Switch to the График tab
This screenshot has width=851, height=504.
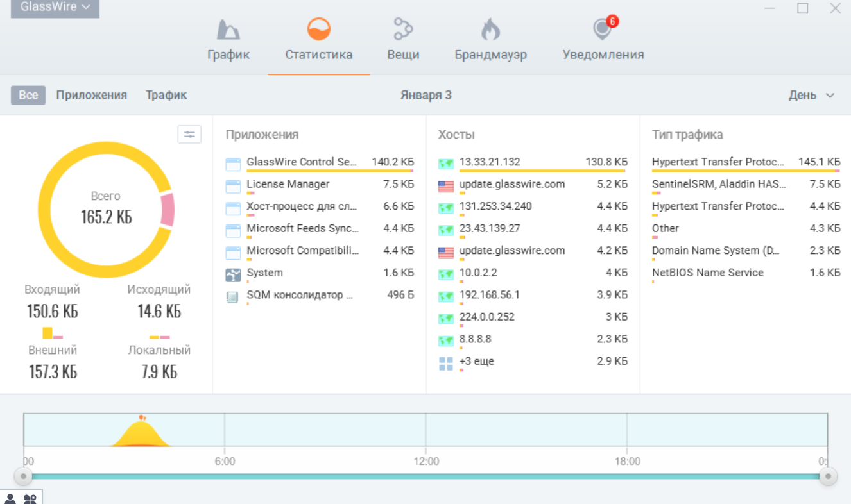(x=228, y=40)
